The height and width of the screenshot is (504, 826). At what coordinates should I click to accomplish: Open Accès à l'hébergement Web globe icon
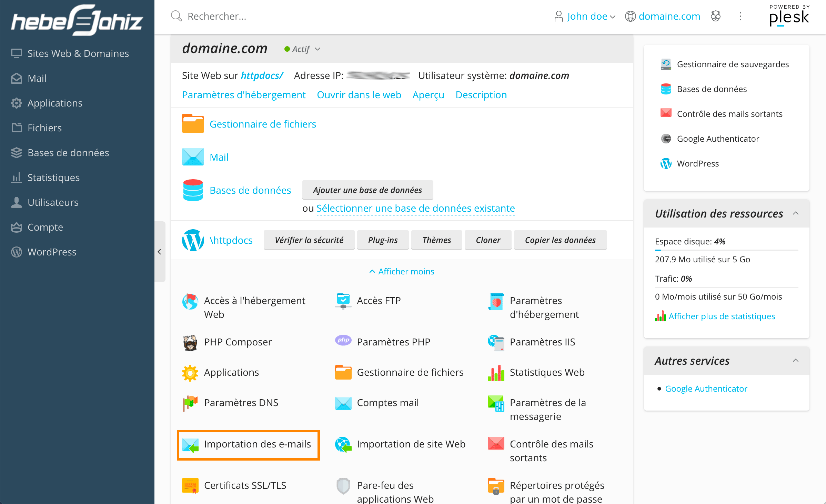coord(190,302)
